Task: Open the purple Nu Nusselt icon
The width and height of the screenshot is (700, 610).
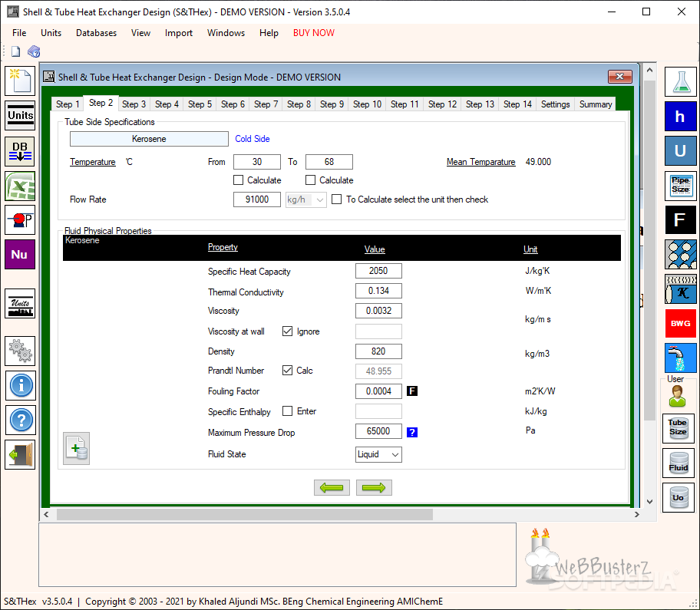Action: click(x=20, y=254)
